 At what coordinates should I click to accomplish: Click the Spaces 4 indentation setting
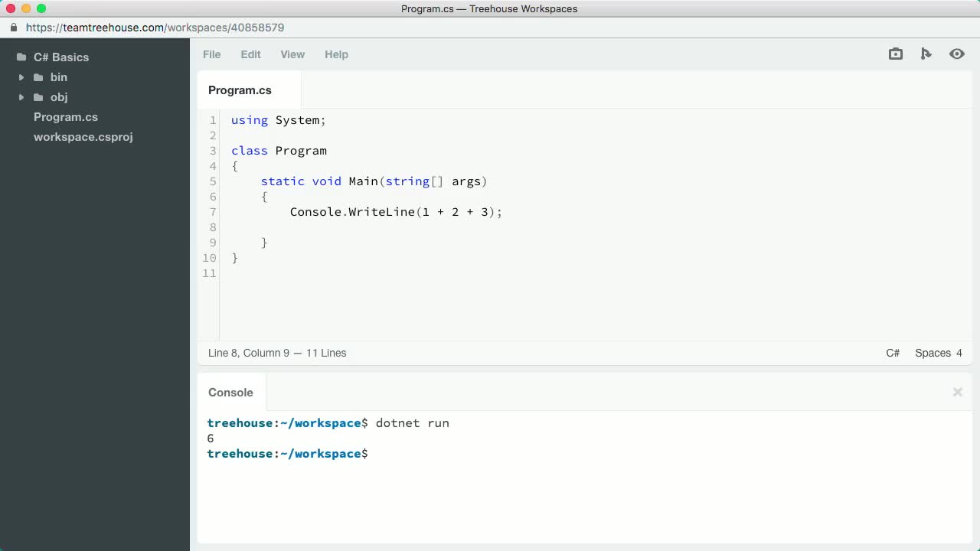point(938,353)
